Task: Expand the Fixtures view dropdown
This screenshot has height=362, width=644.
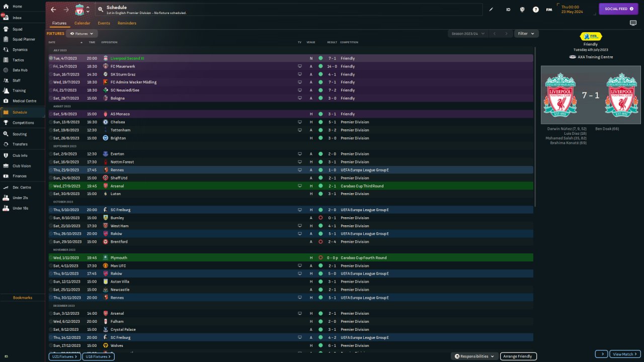Action: (x=82, y=34)
